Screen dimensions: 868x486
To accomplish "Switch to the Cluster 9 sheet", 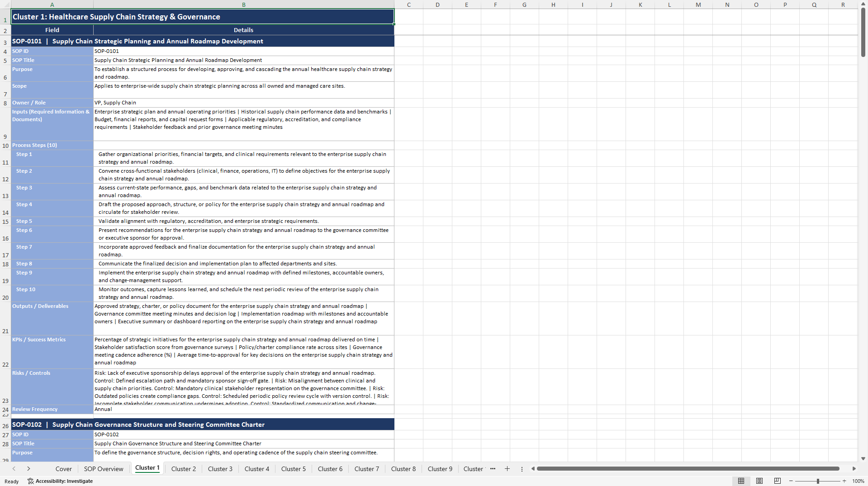I will (x=440, y=469).
